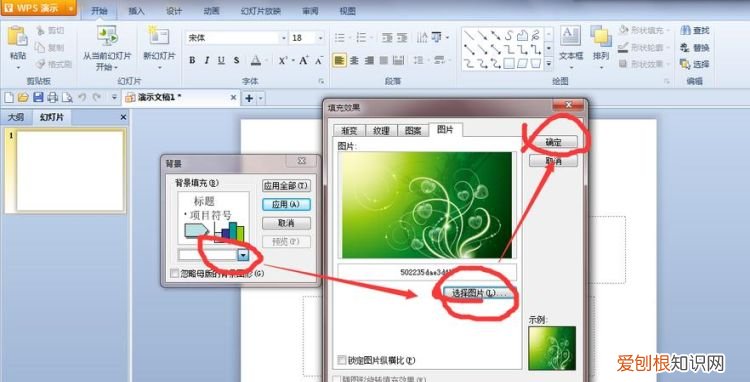This screenshot has width=750, height=382.
Task: Start slideshow from current slide icon
Action: [107, 36]
